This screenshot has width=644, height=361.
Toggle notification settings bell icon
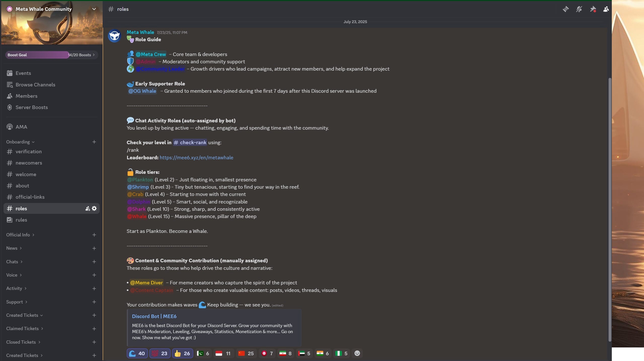click(579, 9)
